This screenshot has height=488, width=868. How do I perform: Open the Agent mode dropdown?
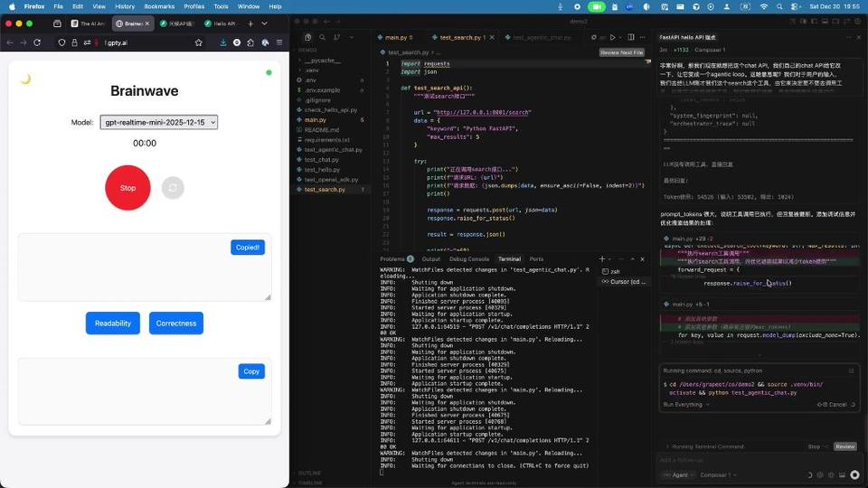coord(677,474)
